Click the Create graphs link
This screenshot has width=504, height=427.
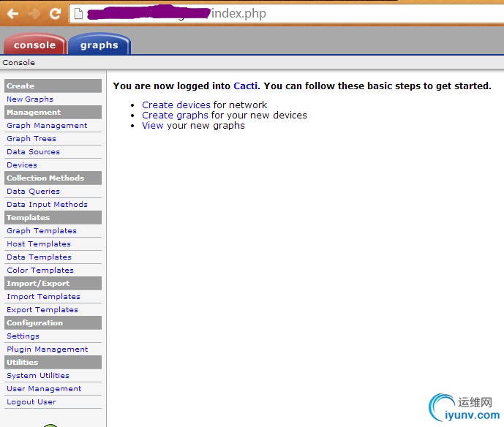(175, 115)
